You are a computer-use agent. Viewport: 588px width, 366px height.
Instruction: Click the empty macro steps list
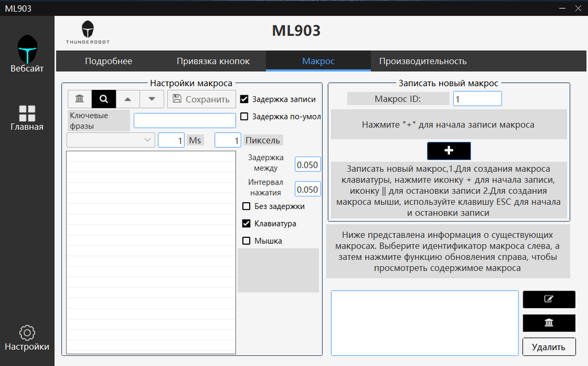[x=151, y=252]
